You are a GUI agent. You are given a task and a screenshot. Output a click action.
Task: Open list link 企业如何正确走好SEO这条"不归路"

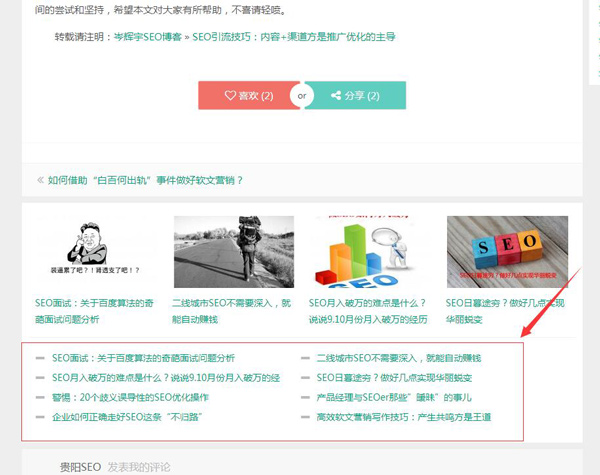[132, 417]
